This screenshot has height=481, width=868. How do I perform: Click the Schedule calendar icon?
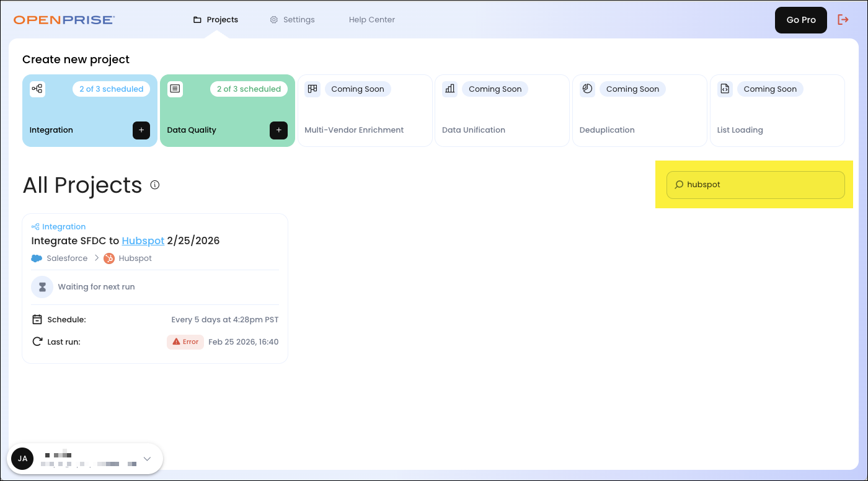(37, 320)
